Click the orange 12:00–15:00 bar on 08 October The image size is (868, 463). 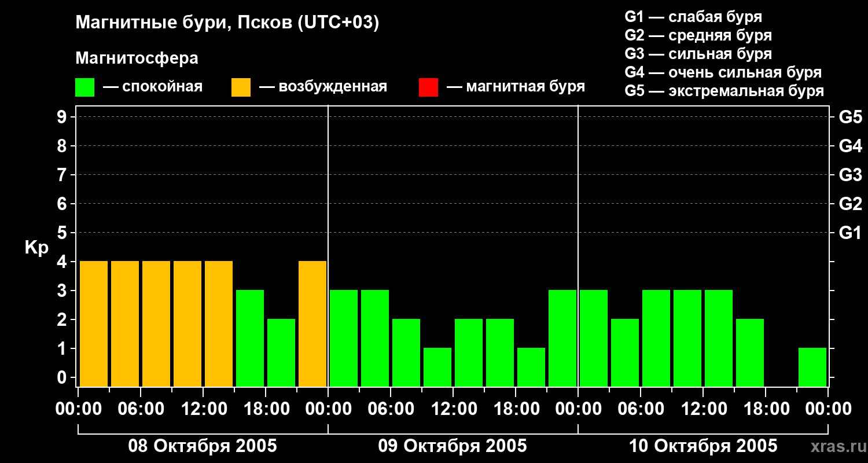(x=219, y=324)
